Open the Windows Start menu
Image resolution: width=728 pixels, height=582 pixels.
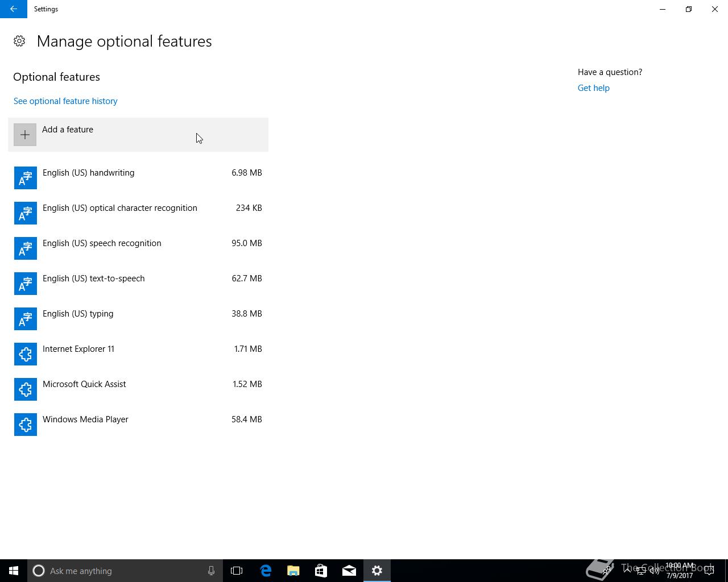tap(14, 571)
